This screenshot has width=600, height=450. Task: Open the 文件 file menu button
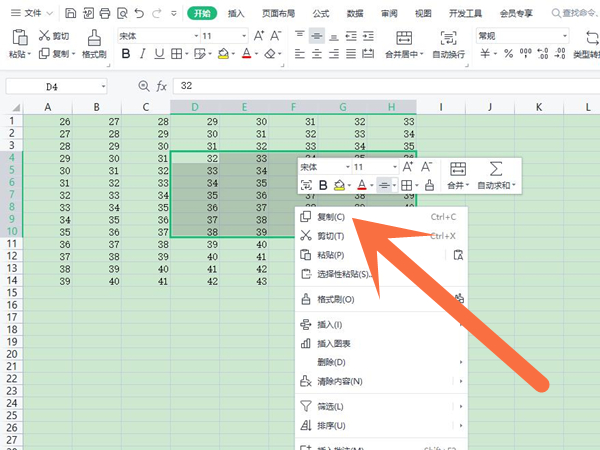35,14
